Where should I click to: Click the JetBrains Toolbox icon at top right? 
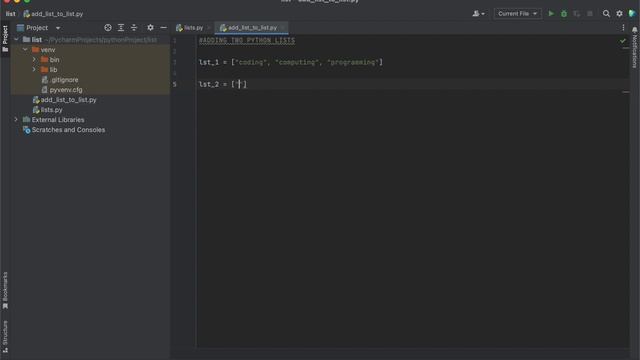[x=632, y=13]
